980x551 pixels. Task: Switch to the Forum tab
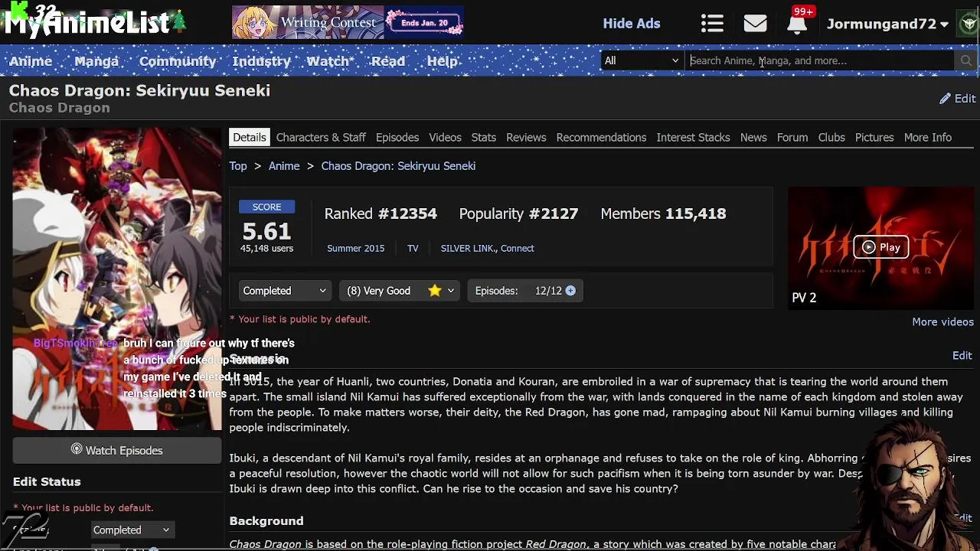pyautogui.click(x=792, y=138)
